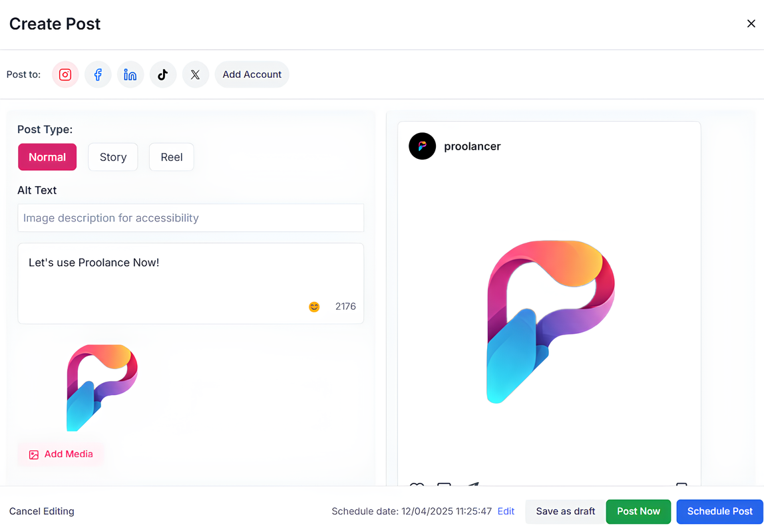Click the proolancer profile avatar in preview
This screenshot has width=764, height=532.
(423, 146)
